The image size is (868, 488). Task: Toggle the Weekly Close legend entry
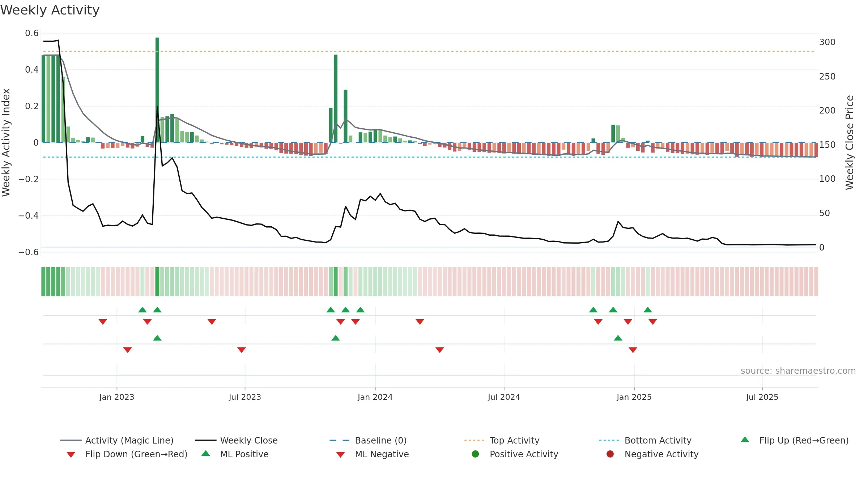tap(236, 440)
